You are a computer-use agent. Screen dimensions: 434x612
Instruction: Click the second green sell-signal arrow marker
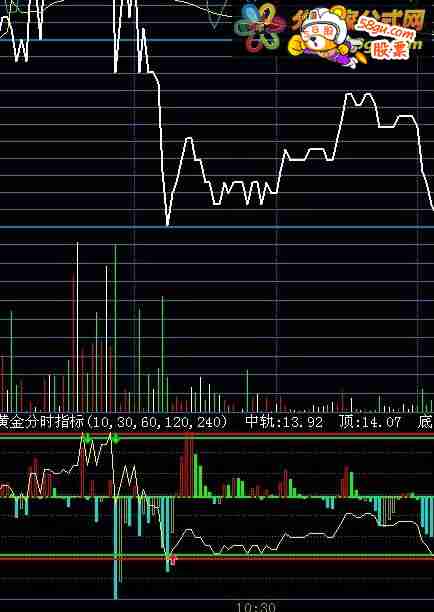[x=116, y=438]
